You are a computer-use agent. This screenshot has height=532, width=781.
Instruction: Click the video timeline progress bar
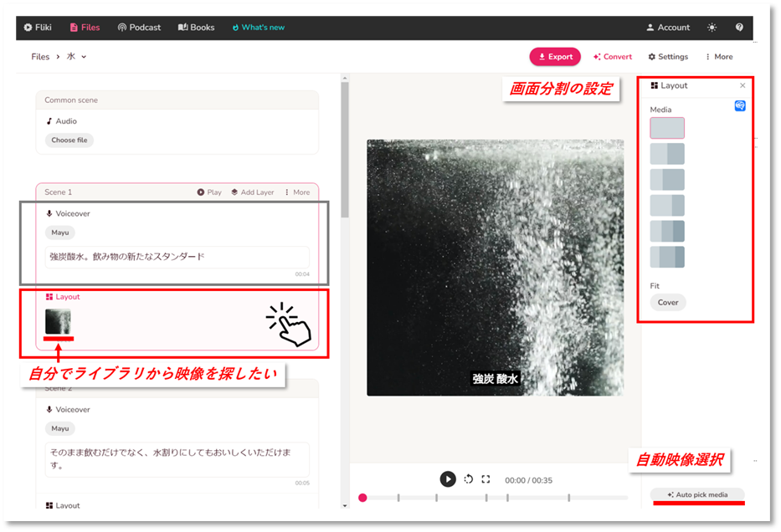tap(496, 498)
